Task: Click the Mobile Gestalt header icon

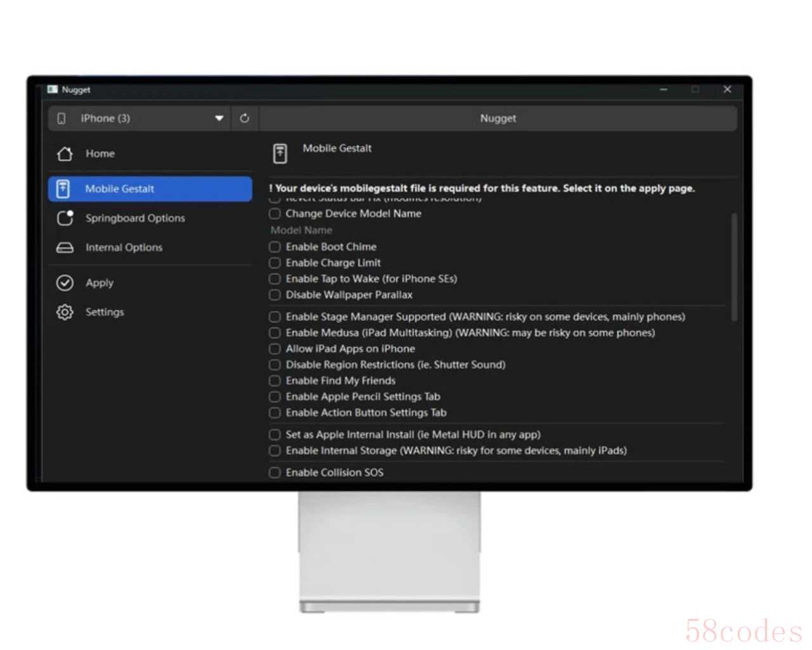Action: tap(280, 154)
